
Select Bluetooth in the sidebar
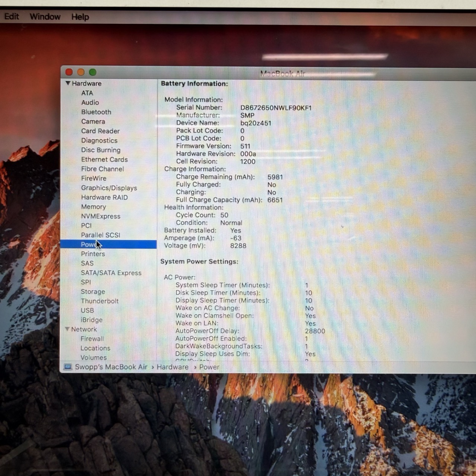(x=96, y=112)
